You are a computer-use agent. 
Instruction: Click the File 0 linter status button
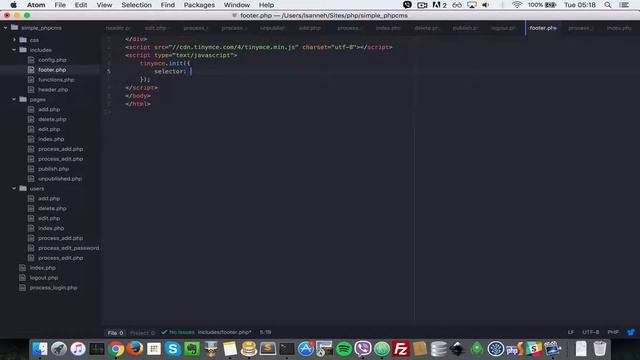tap(115, 333)
